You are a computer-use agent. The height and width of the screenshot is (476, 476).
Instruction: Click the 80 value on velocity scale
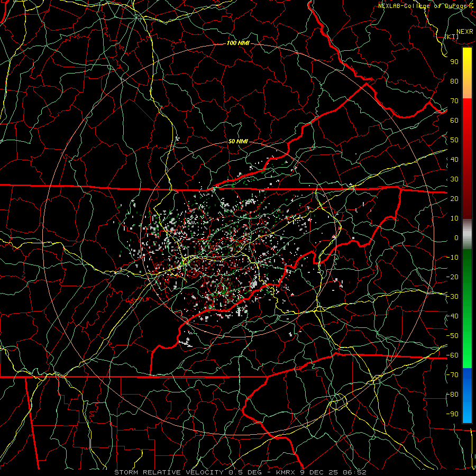coord(454,81)
